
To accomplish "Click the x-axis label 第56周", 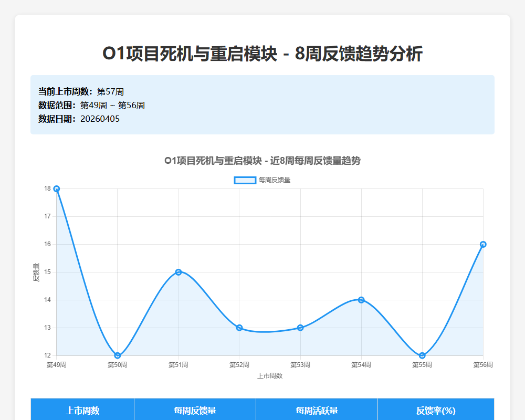I will 483,364.
